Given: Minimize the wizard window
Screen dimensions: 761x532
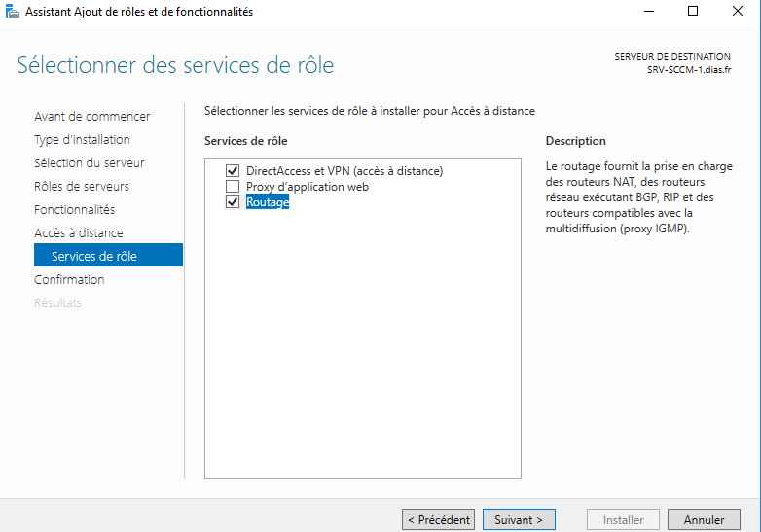Looking at the screenshot, I should coord(648,12).
